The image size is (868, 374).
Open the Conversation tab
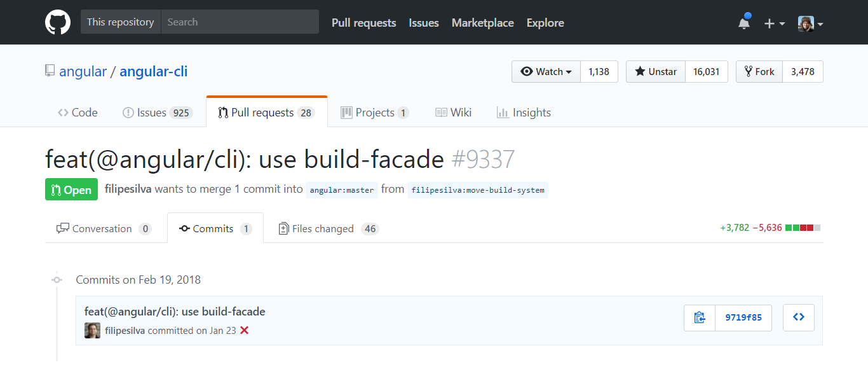point(104,228)
